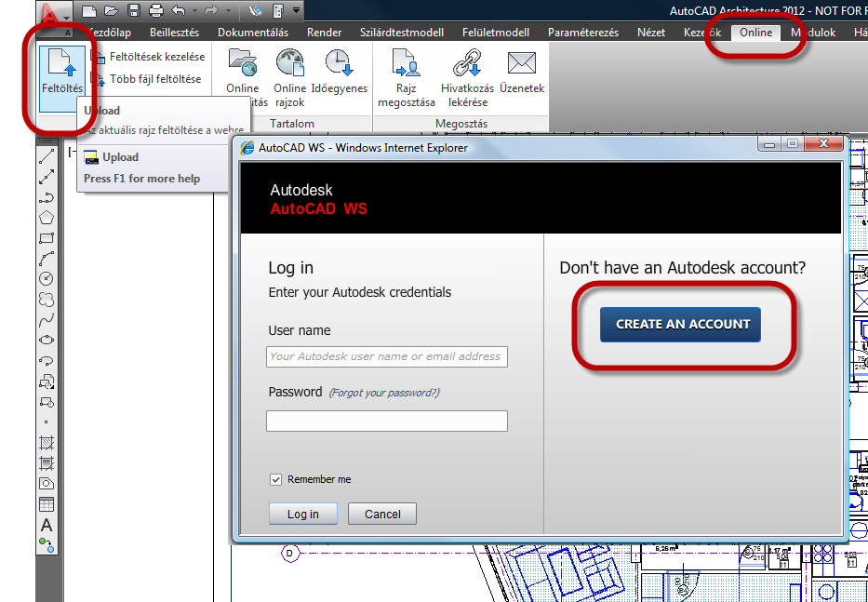The width and height of the screenshot is (868, 602).
Task: Click the Megosztás panel title
Action: 461,124
